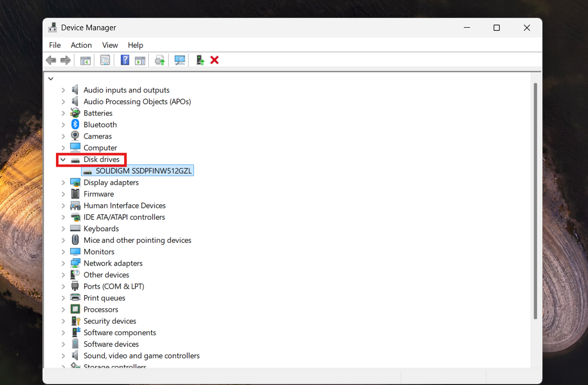Collapse the device list root chevron
588x385 pixels.
[50, 79]
